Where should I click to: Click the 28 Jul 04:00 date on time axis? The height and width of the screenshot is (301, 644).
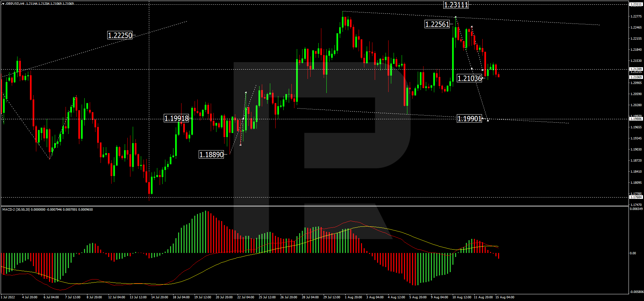point(310,297)
